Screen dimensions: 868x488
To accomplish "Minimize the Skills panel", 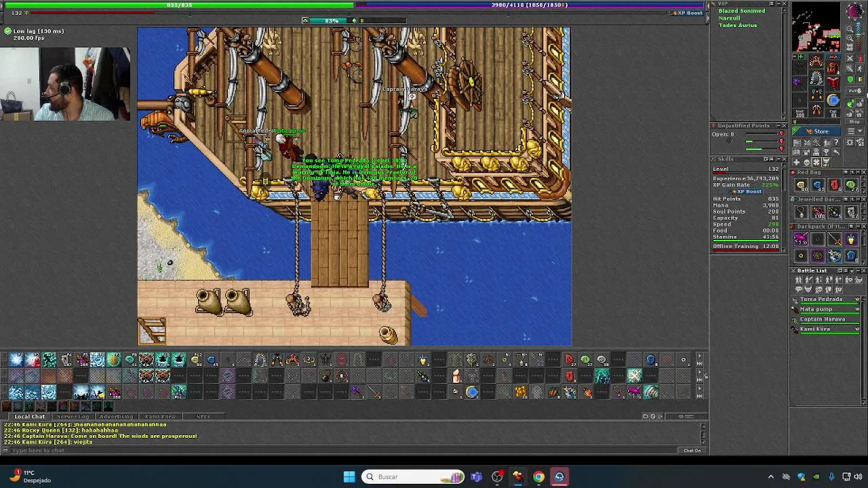I will click(778, 159).
